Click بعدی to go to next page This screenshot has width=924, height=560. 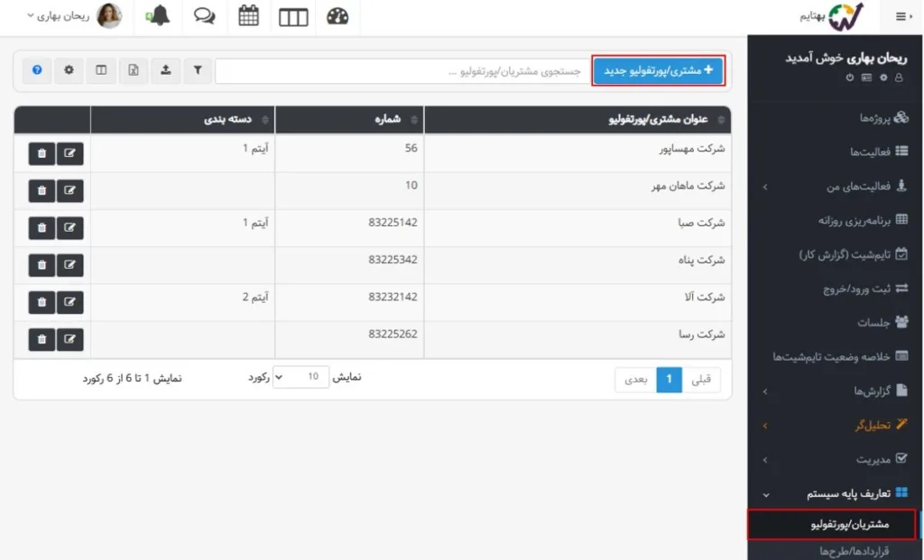point(634,380)
